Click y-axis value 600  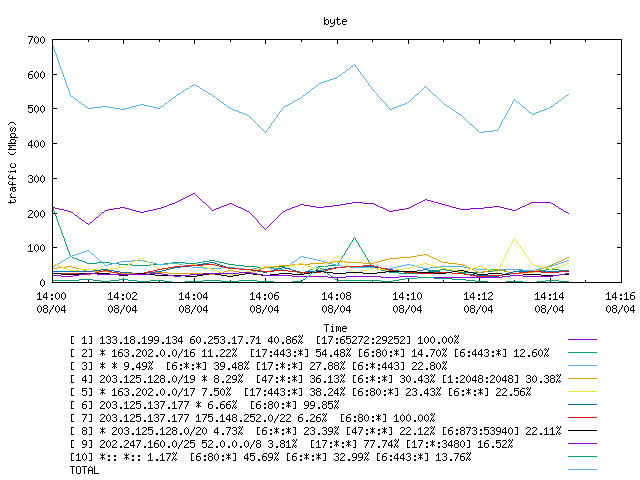coord(36,75)
